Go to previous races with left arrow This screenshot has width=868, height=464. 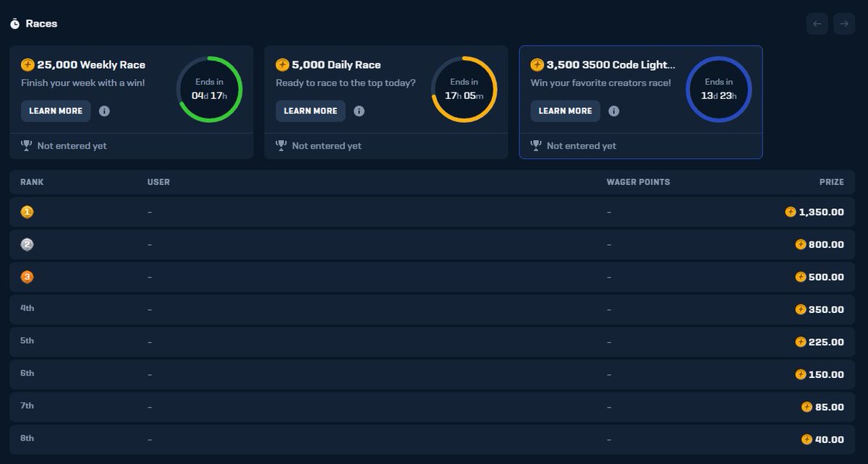coord(817,24)
